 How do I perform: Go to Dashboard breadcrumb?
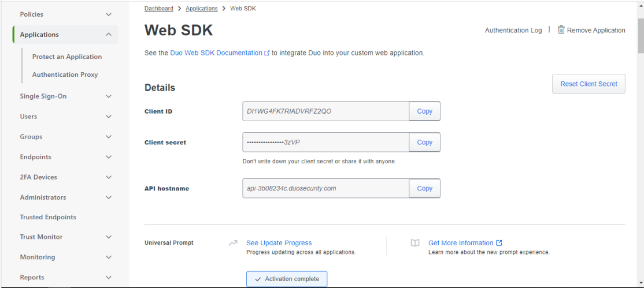coord(159,8)
